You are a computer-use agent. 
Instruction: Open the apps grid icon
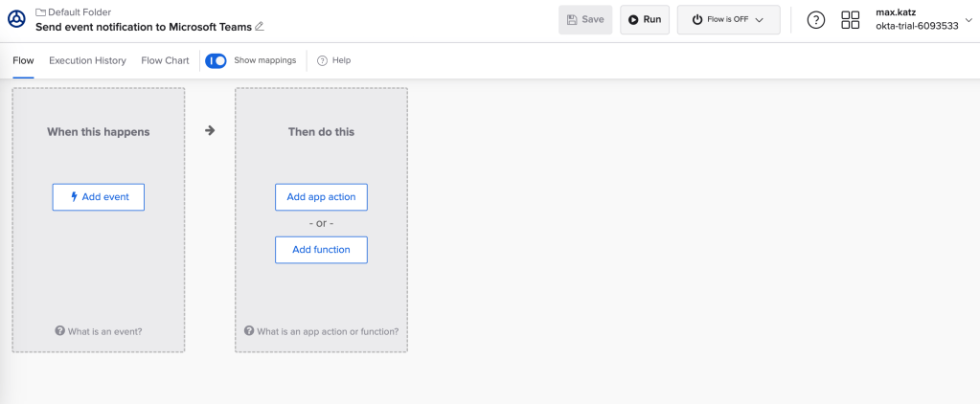tap(850, 20)
